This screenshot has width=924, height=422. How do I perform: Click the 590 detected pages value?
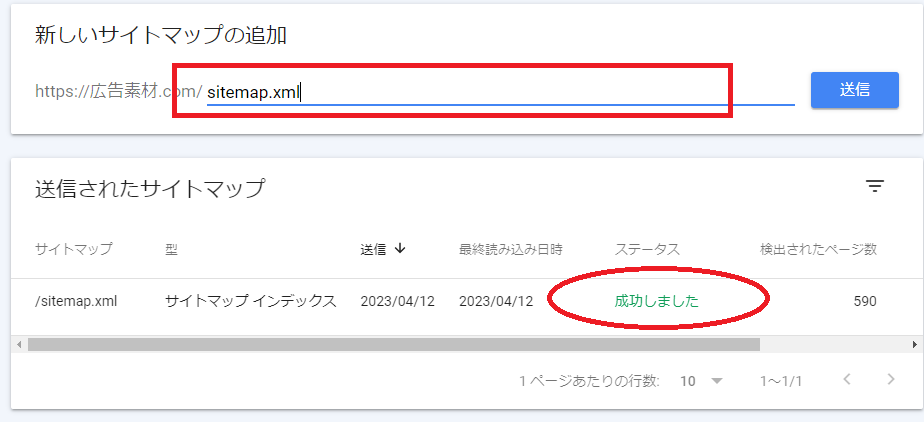click(864, 300)
